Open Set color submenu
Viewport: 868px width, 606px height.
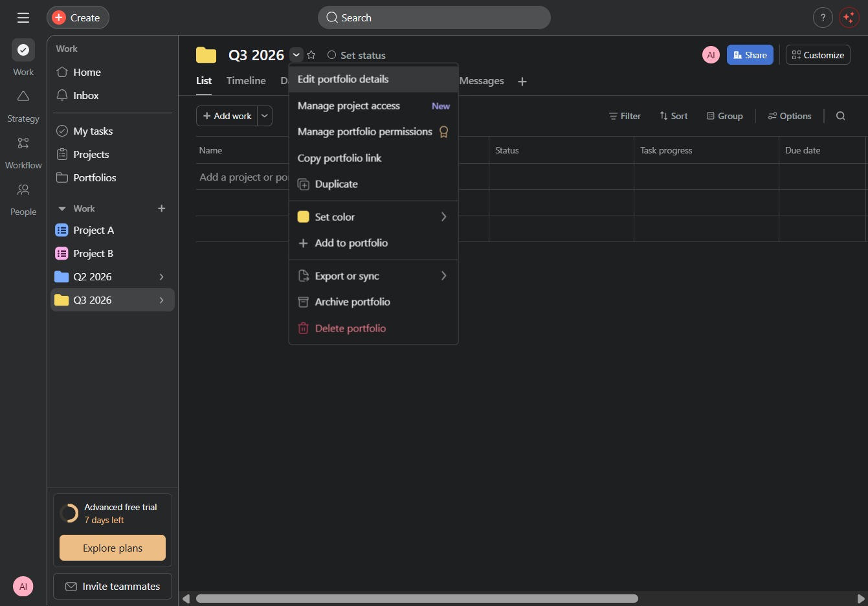pyautogui.click(x=373, y=217)
